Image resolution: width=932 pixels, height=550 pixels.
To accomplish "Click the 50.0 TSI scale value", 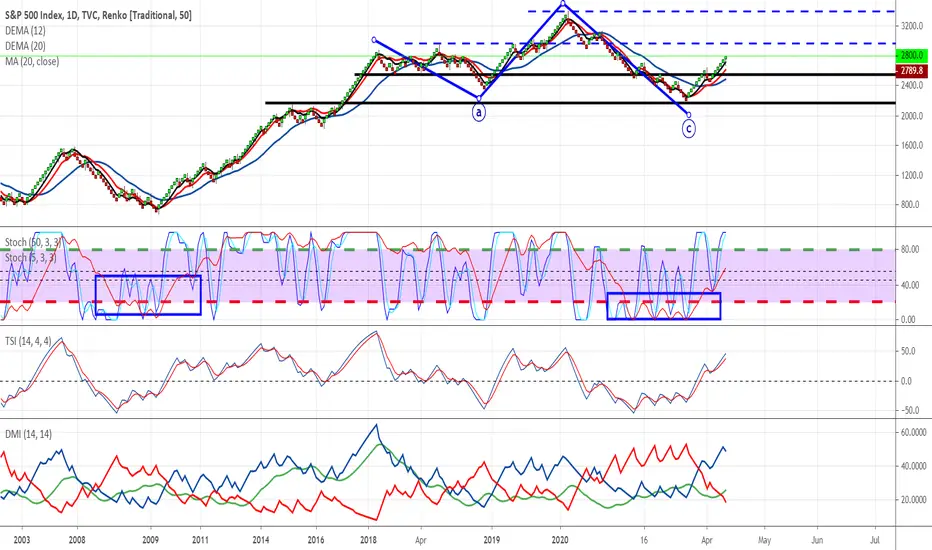I will click(909, 351).
